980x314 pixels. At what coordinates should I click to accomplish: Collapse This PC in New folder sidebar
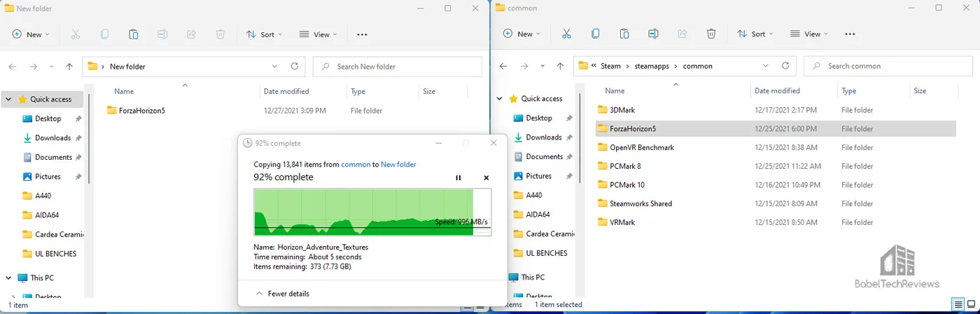tap(8, 278)
